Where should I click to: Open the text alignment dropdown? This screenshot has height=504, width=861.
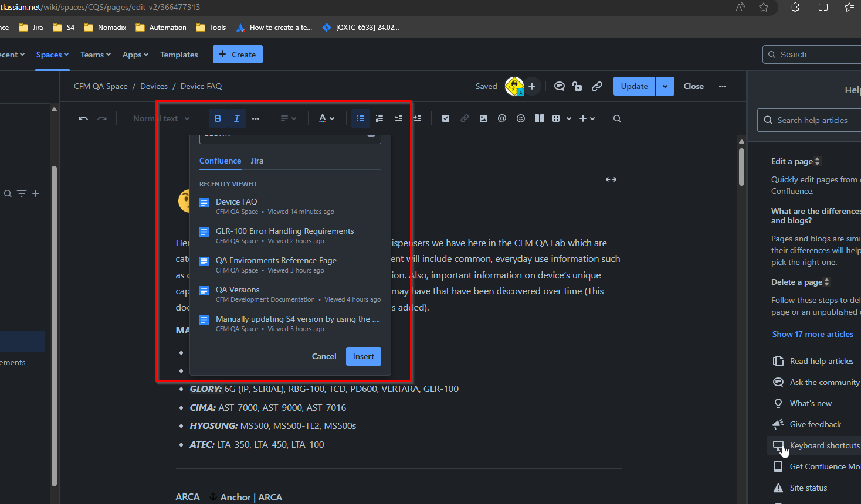pos(287,118)
